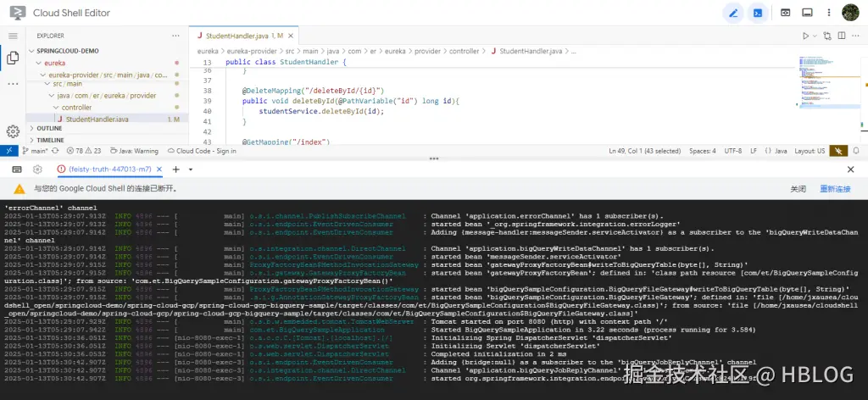Open the hamburger application menu

(x=13, y=36)
